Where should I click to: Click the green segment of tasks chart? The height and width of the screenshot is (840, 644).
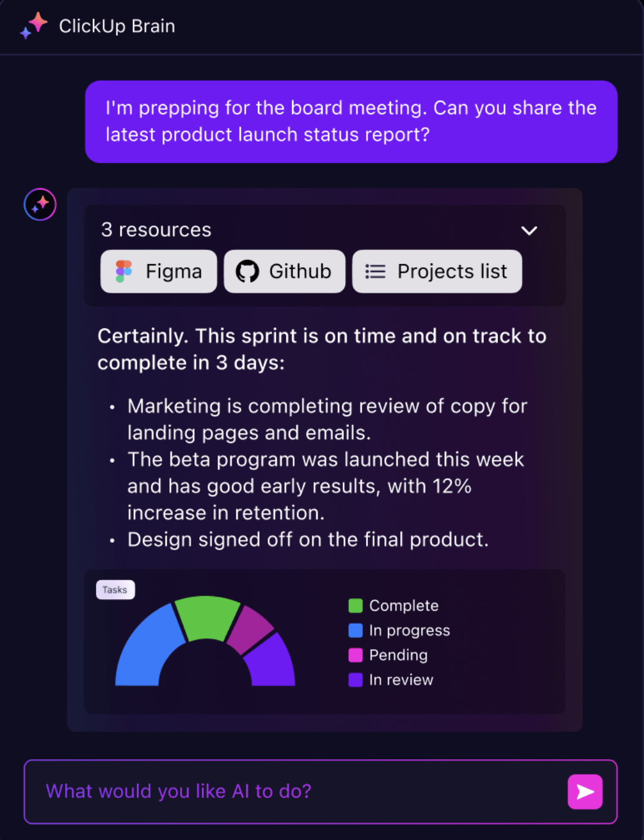[207, 616]
